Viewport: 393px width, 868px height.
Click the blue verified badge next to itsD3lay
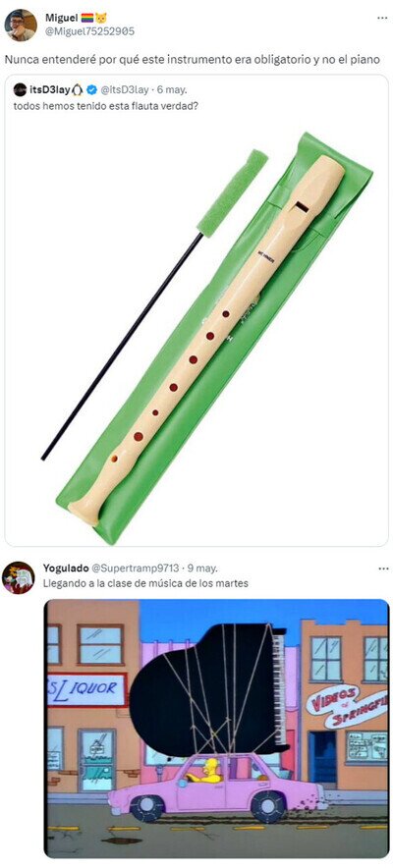92,90
